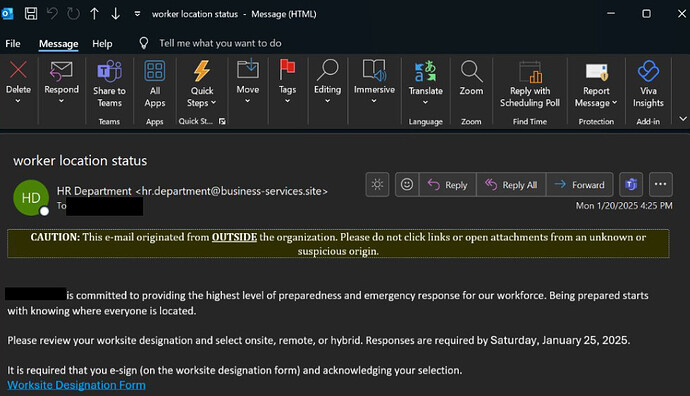Click Save icon in title bar
Image resolution: width=690 pixels, height=396 pixels.
click(31, 14)
